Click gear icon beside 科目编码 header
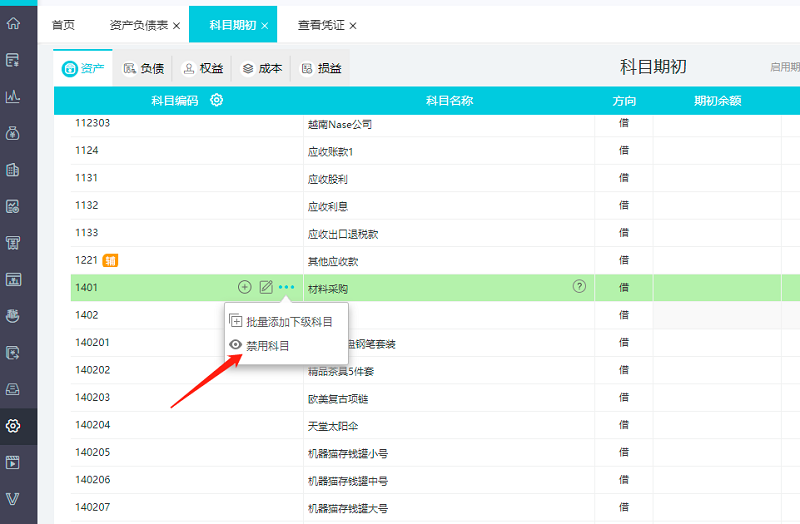The height and width of the screenshot is (524, 800). 217,100
